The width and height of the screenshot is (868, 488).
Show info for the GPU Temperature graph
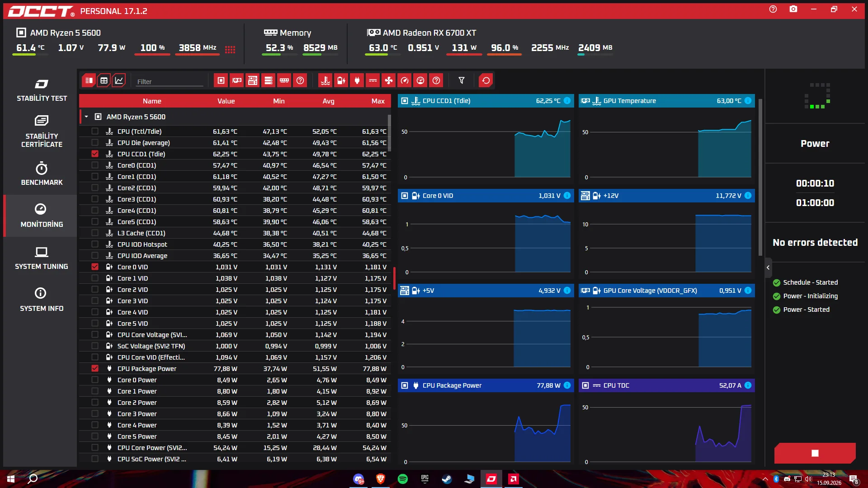(x=748, y=101)
